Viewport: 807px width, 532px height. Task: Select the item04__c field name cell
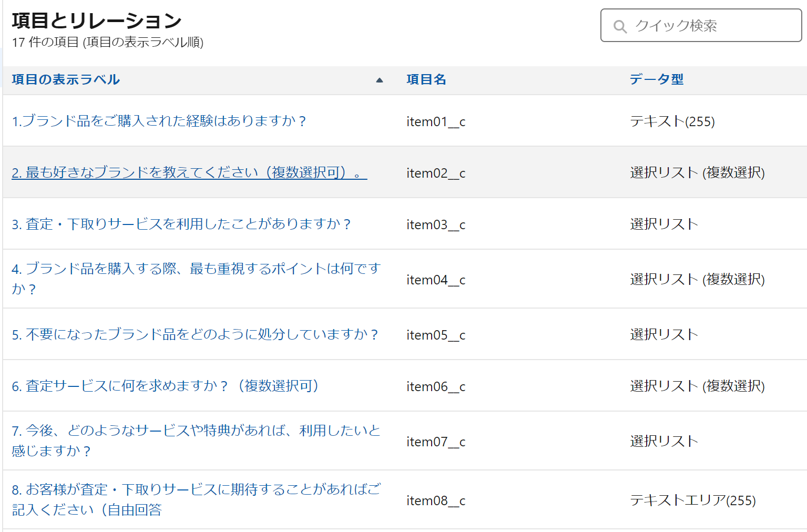click(436, 280)
